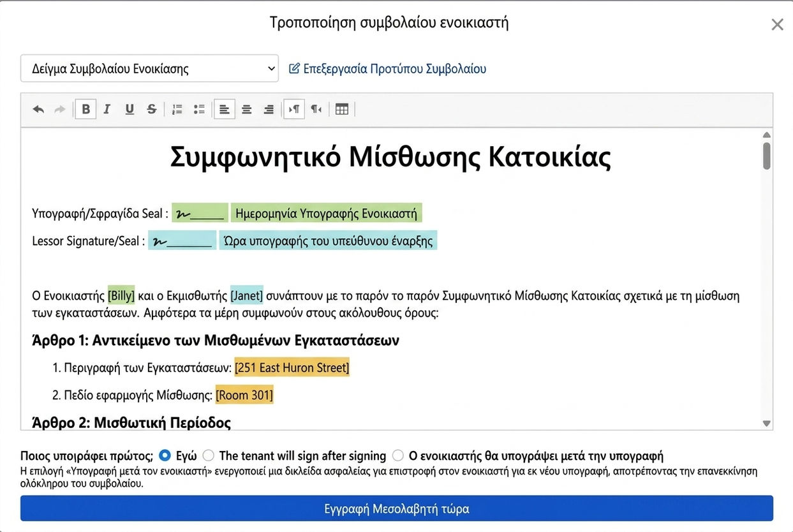Click 'Άρθρο 2: Μισθωτική Περίοδος' heading
Viewport: 793px width, 532px height.
[x=131, y=422]
